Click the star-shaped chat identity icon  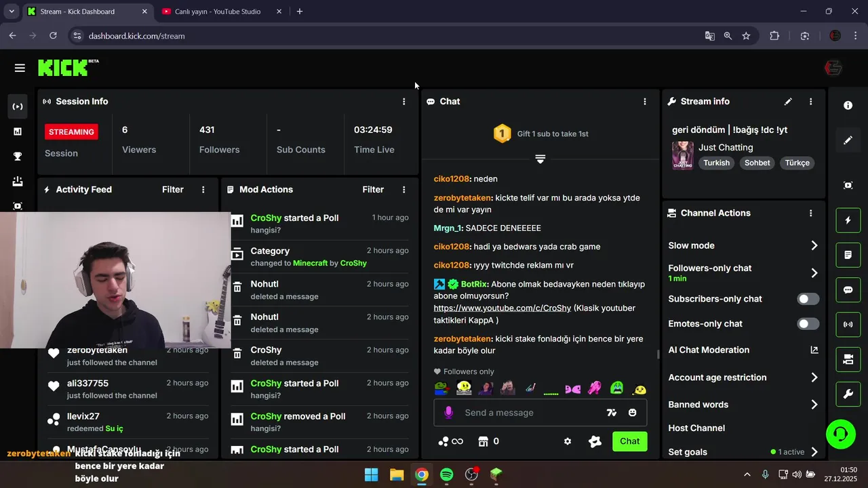(x=595, y=441)
